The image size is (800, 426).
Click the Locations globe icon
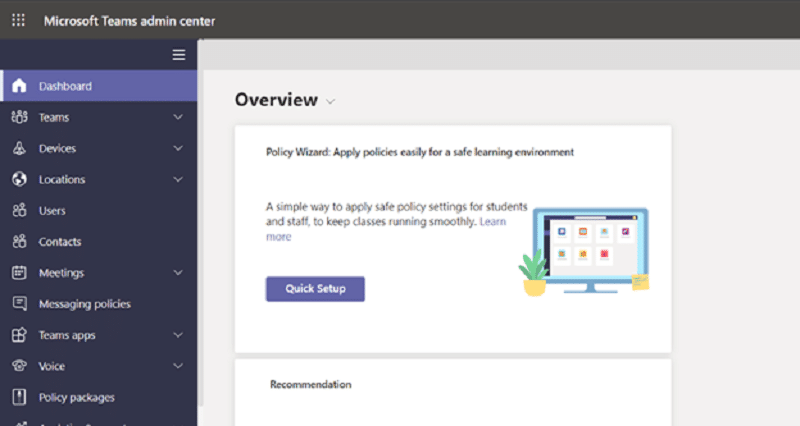(19, 179)
